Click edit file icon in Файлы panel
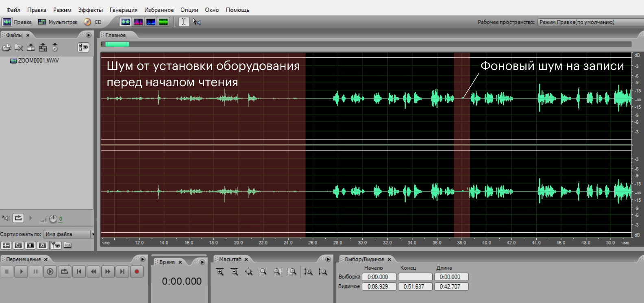This screenshot has height=303, width=644. 31,48
